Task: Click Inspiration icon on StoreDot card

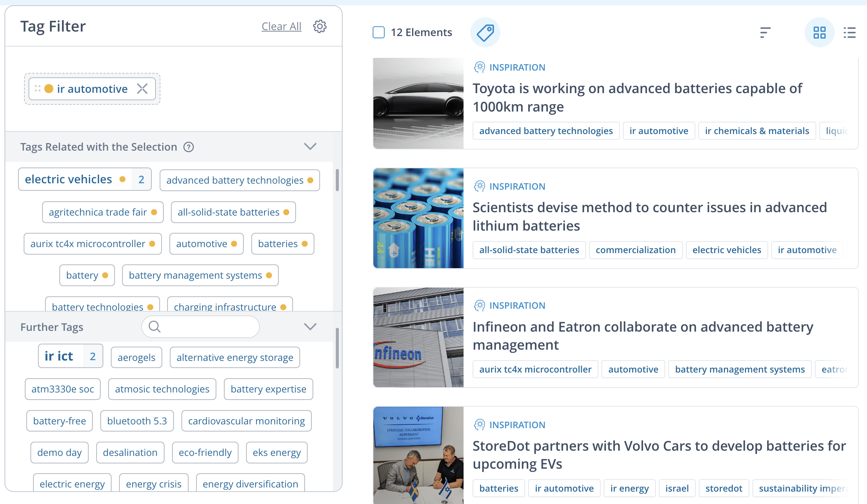Action: (x=479, y=425)
